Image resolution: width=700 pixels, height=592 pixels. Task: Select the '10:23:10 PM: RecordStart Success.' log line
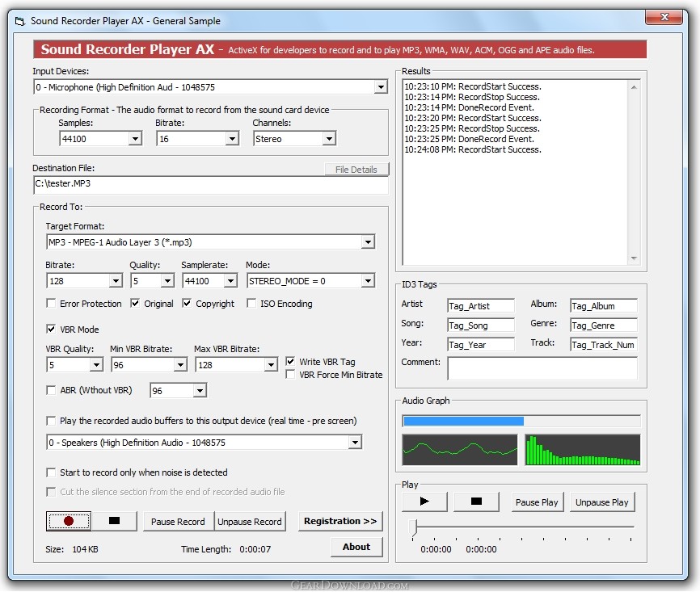point(473,86)
